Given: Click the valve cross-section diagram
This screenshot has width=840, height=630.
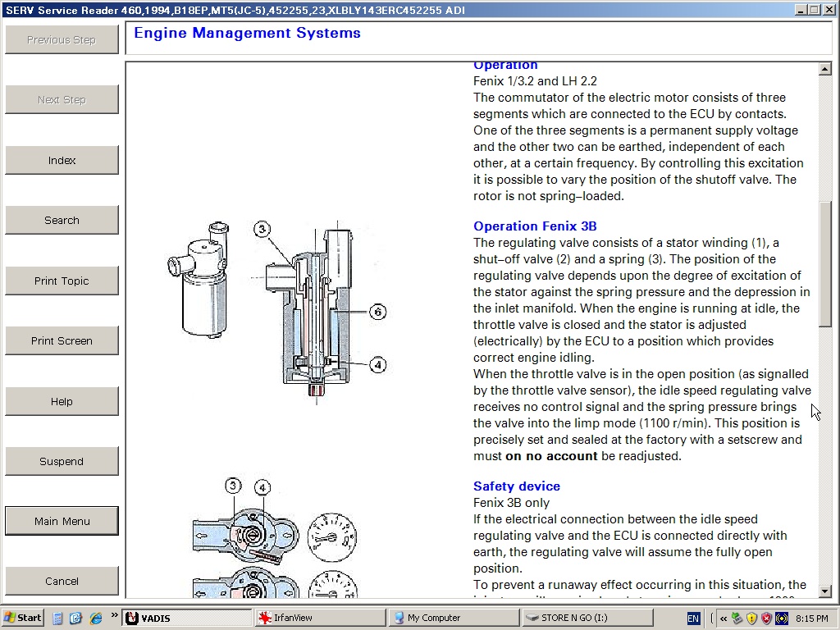Looking at the screenshot, I should 315,313.
